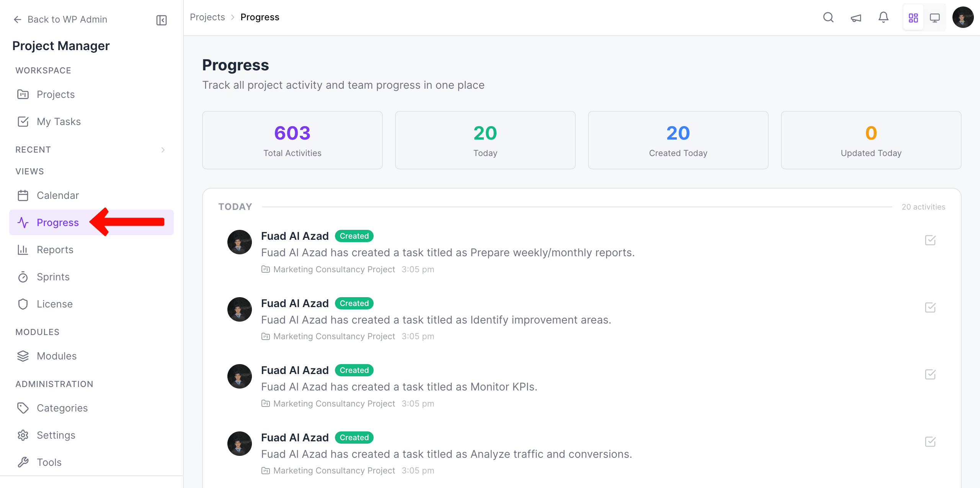Image resolution: width=980 pixels, height=488 pixels.
Task: Open the Modules section
Action: click(57, 356)
